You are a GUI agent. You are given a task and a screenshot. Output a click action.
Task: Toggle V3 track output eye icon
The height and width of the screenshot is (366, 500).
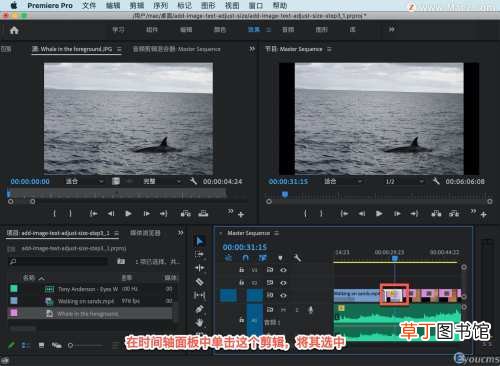tap(283, 270)
